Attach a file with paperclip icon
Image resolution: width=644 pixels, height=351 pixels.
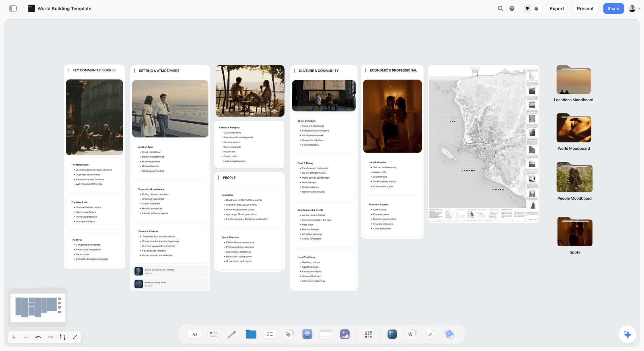pyautogui.click(x=430, y=334)
